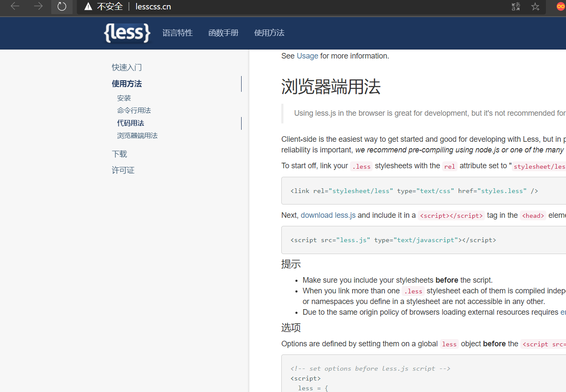566x392 pixels.
Task: Click the 'Make sure you include your stylesheets' bullet
Action: click(x=397, y=280)
